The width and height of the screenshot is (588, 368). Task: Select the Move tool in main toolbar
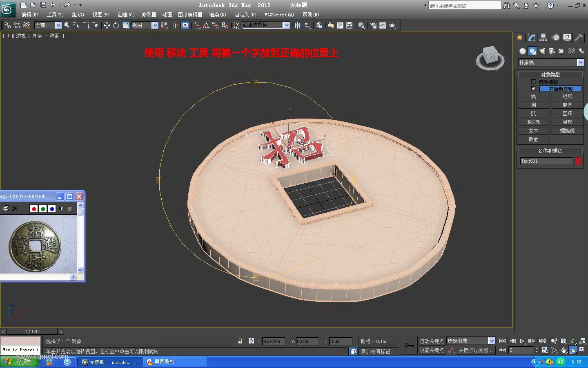tap(107, 25)
